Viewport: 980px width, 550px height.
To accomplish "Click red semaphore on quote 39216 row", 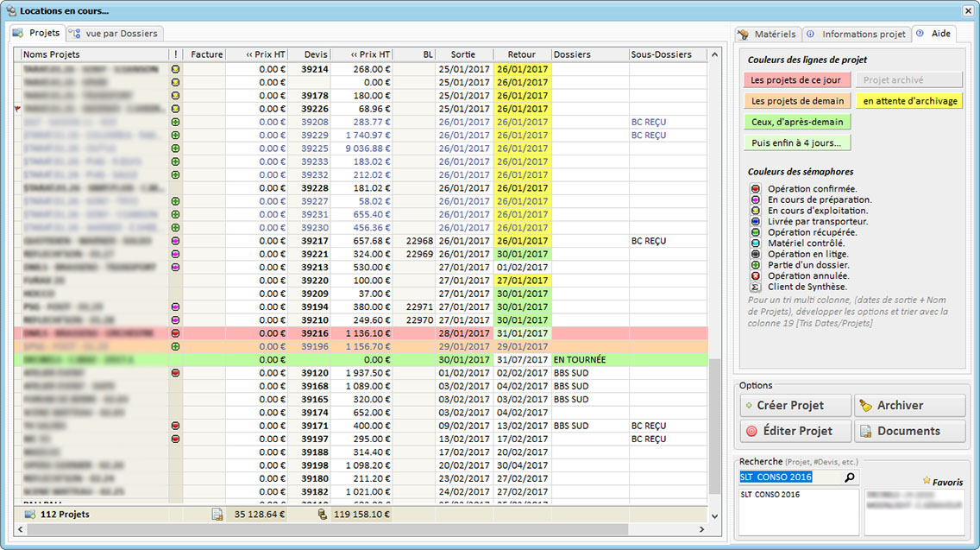I will (175, 333).
